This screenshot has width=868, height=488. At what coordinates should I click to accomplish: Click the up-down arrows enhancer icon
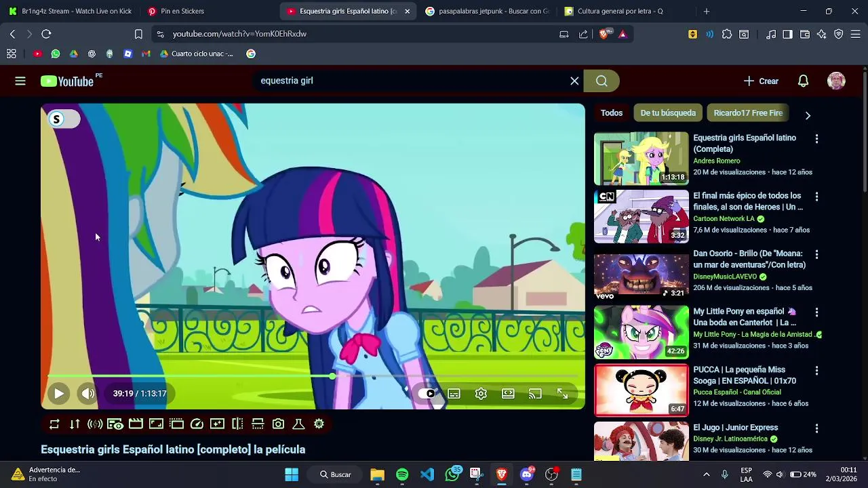point(75,424)
